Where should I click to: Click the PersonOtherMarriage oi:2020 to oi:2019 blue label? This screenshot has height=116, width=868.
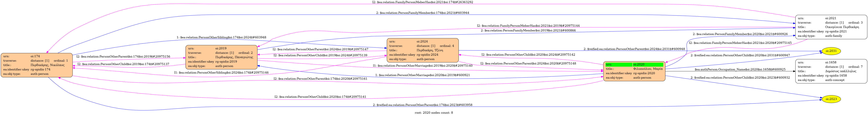[423, 75]
